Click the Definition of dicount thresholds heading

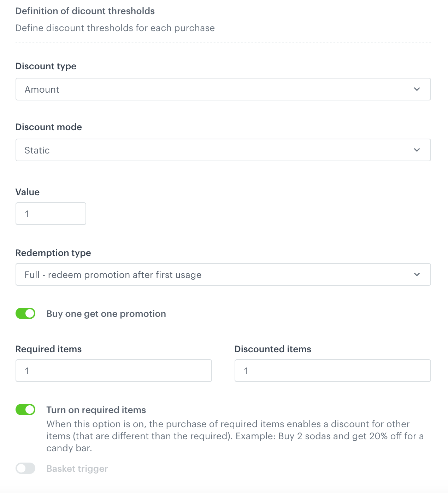pyautogui.click(x=85, y=11)
